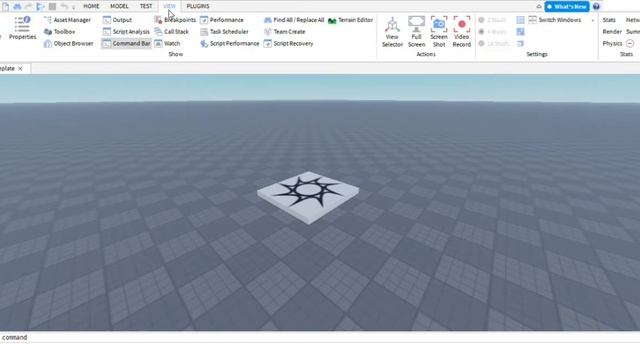
Task: Switch to the HOME tab
Action: point(91,6)
